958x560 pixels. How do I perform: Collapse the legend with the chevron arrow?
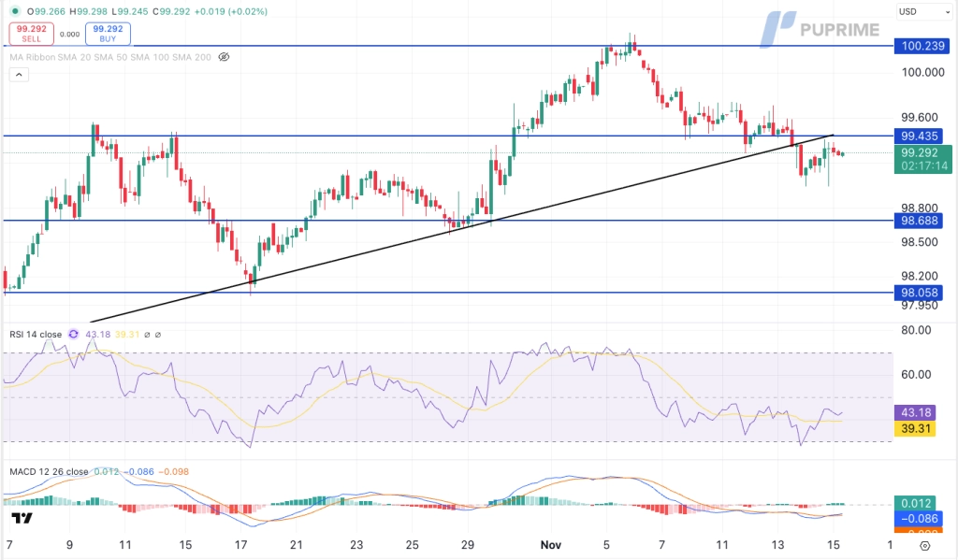tap(19, 73)
